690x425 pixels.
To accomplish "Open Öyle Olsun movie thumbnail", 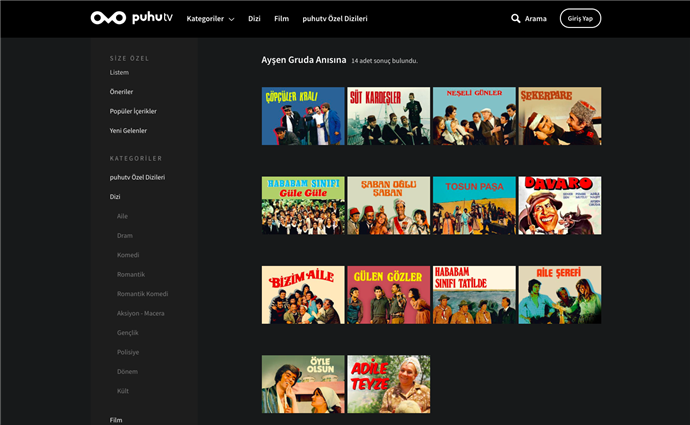I will 303,384.
